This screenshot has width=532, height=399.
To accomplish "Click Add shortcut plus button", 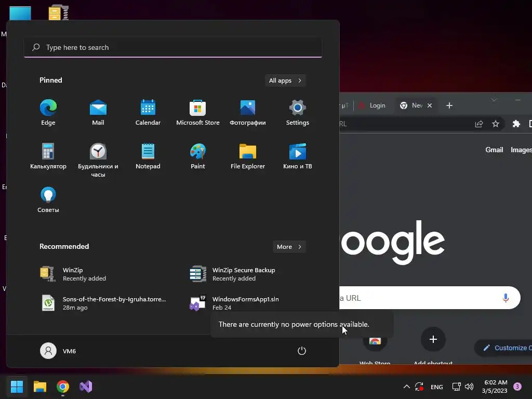I will (x=433, y=339).
